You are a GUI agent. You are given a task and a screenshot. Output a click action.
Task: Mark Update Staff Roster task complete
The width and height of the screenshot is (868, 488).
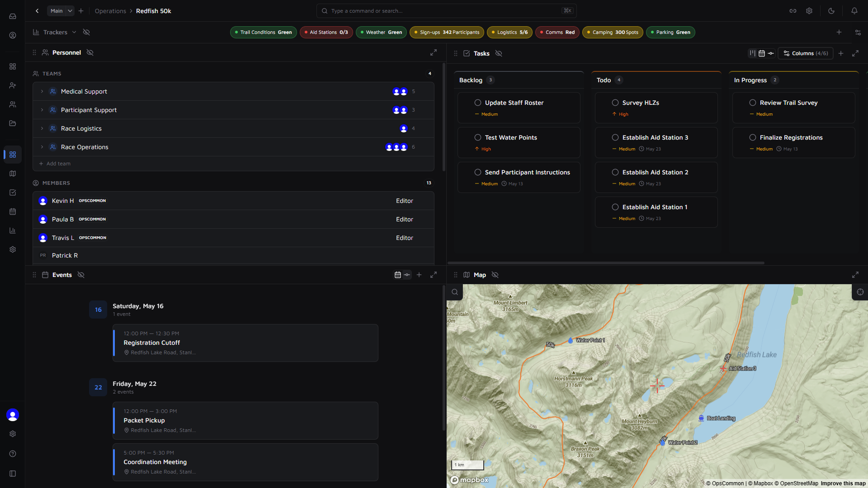[478, 103]
